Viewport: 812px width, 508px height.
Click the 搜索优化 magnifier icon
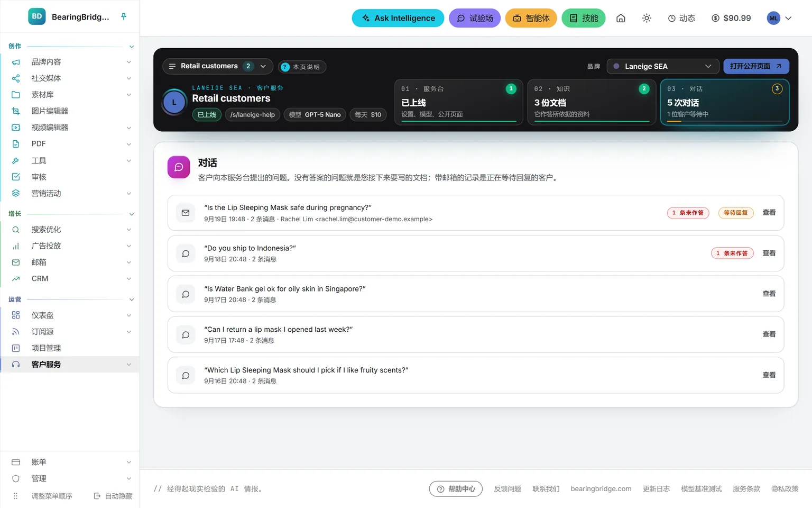tap(16, 230)
